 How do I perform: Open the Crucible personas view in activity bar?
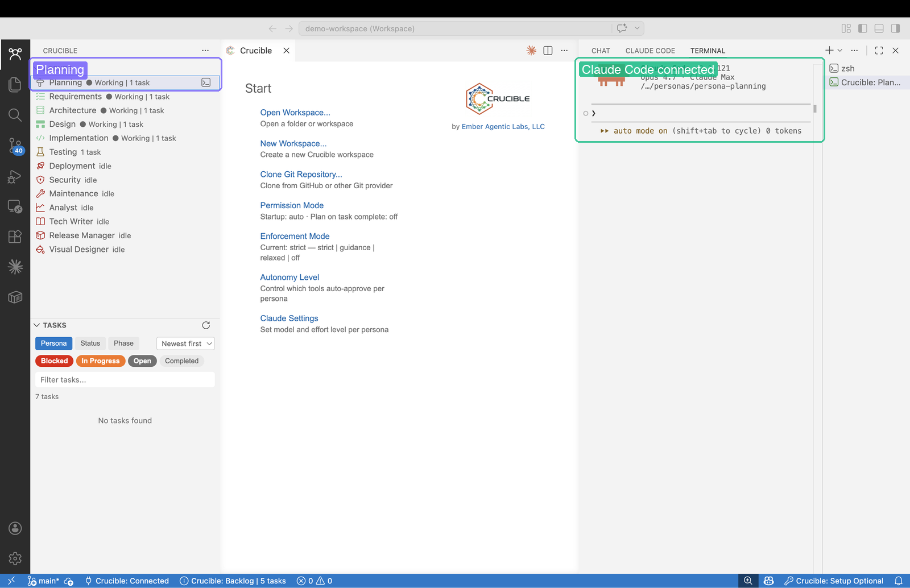(15, 54)
